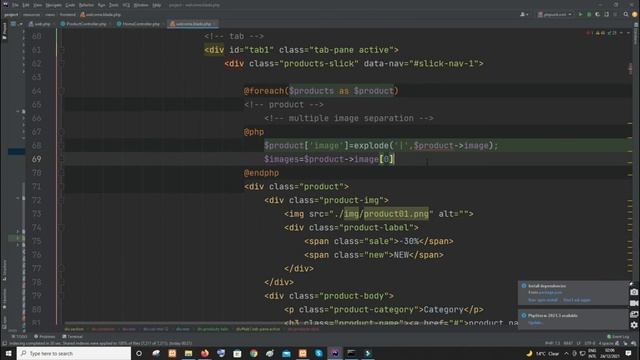Click the Debug bug icon
The width and height of the screenshot is (640, 360).
[x=589, y=15]
